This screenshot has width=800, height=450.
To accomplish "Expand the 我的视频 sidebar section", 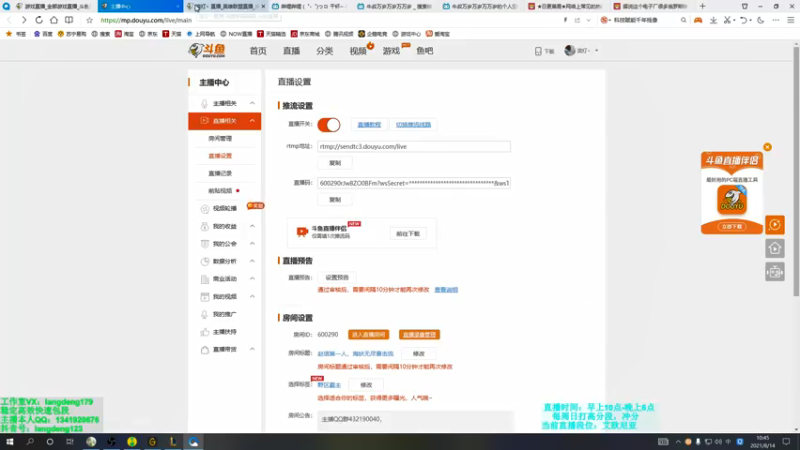I will tap(252, 296).
